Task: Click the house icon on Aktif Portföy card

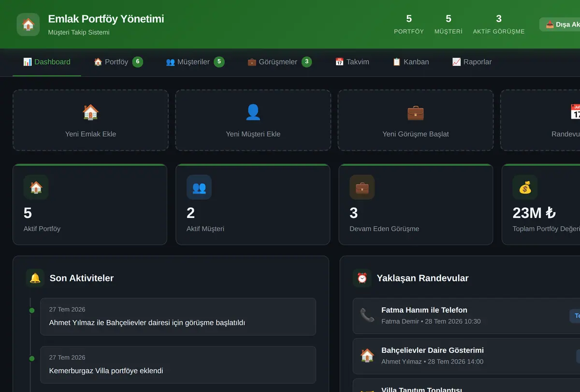Action: click(36, 187)
